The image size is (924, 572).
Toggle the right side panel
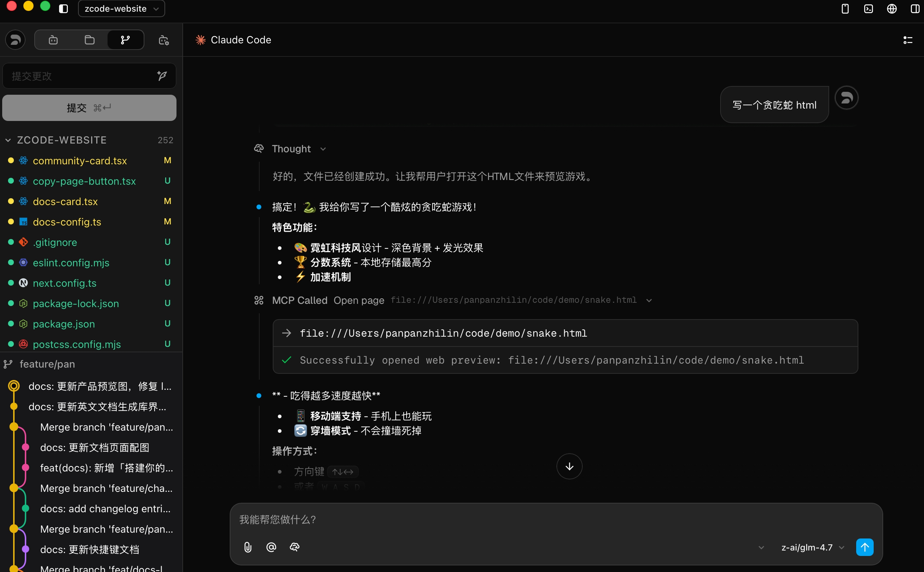(x=915, y=9)
